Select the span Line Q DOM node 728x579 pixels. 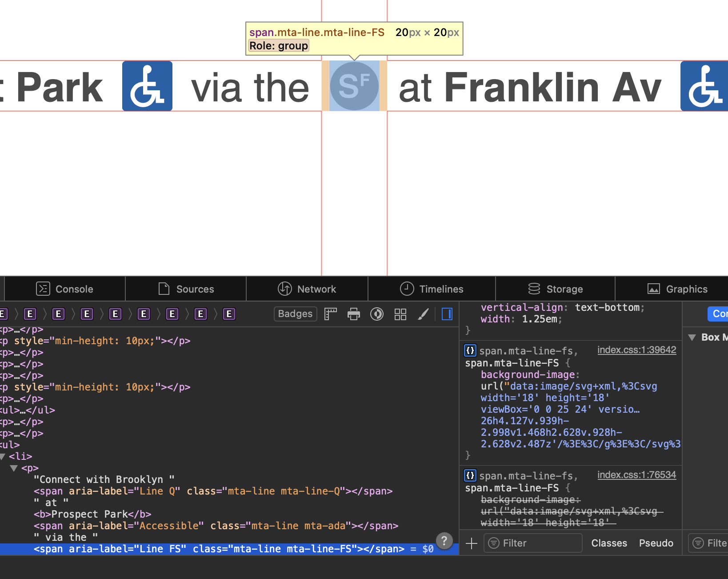[213, 491]
